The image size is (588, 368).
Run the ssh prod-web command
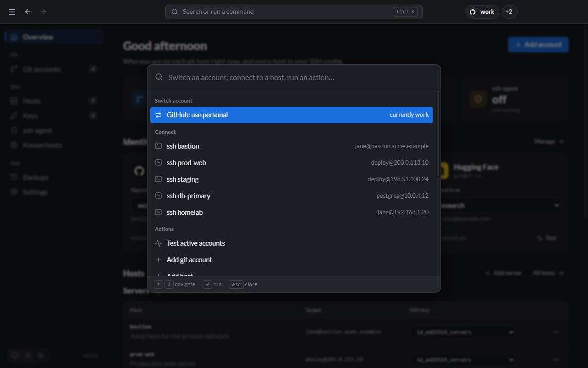click(x=292, y=163)
